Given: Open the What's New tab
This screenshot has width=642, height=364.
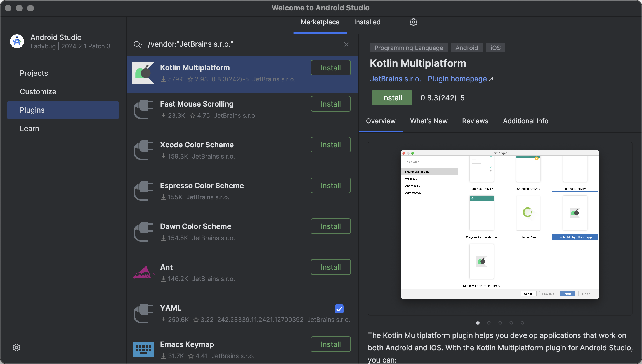Looking at the screenshot, I should [429, 121].
